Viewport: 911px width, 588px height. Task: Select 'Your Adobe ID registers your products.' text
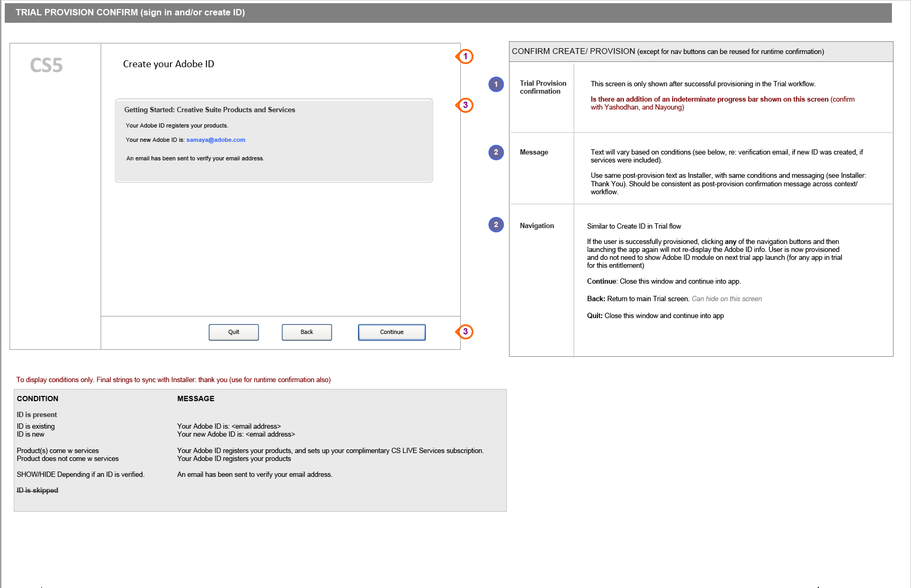coord(177,125)
